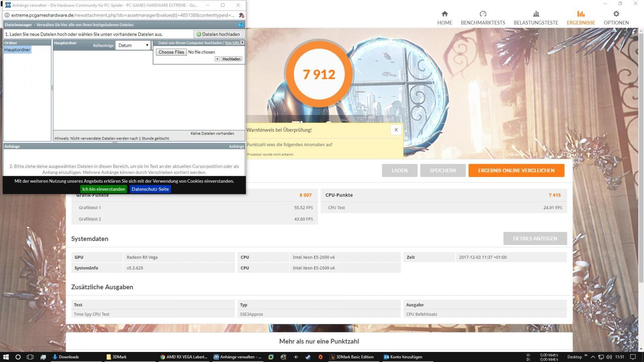Open the Datenschutz-Seite link
Image resolution: width=644 pixels, height=362 pixels.
[x=150, y=189]
